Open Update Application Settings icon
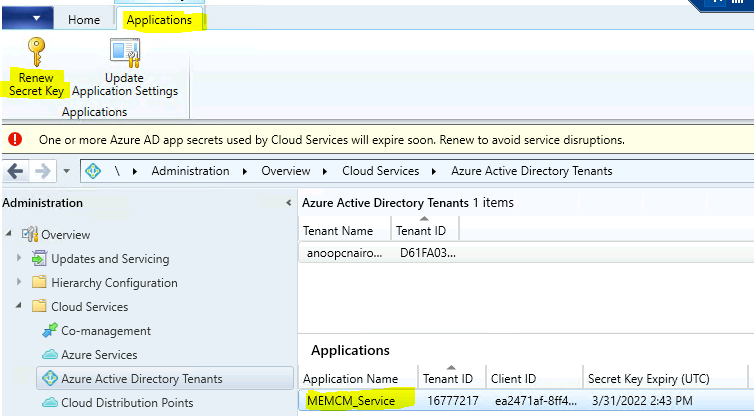 (x=125, y=53)
